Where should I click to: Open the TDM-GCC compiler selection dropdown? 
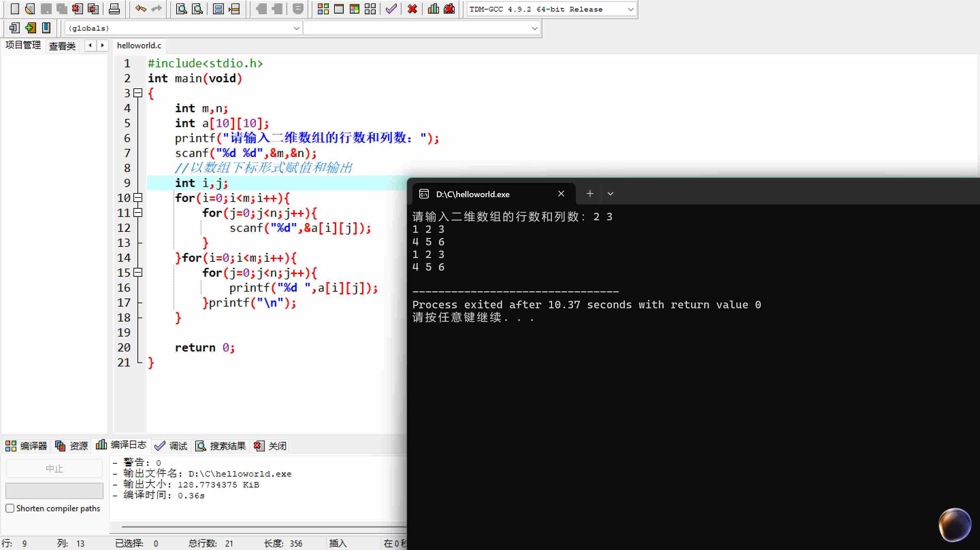631,9
